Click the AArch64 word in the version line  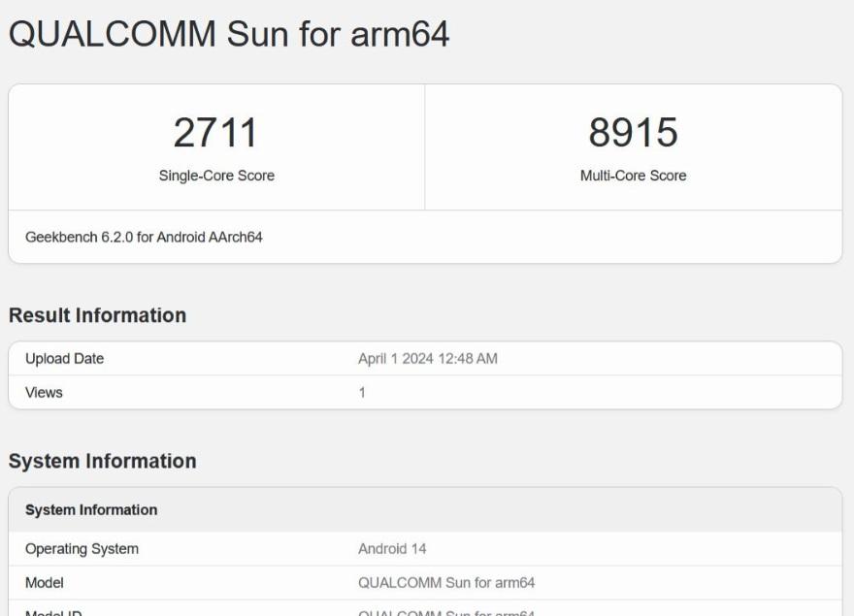coord(236,237)
